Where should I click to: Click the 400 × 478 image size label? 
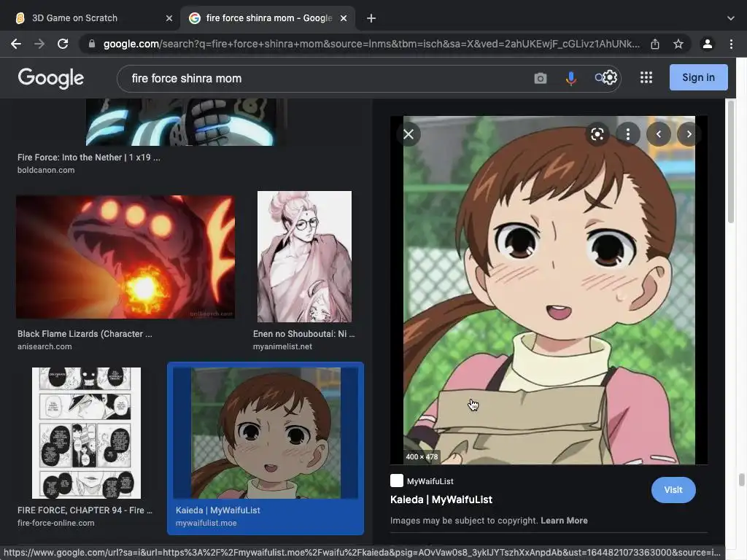click(422, 456)
